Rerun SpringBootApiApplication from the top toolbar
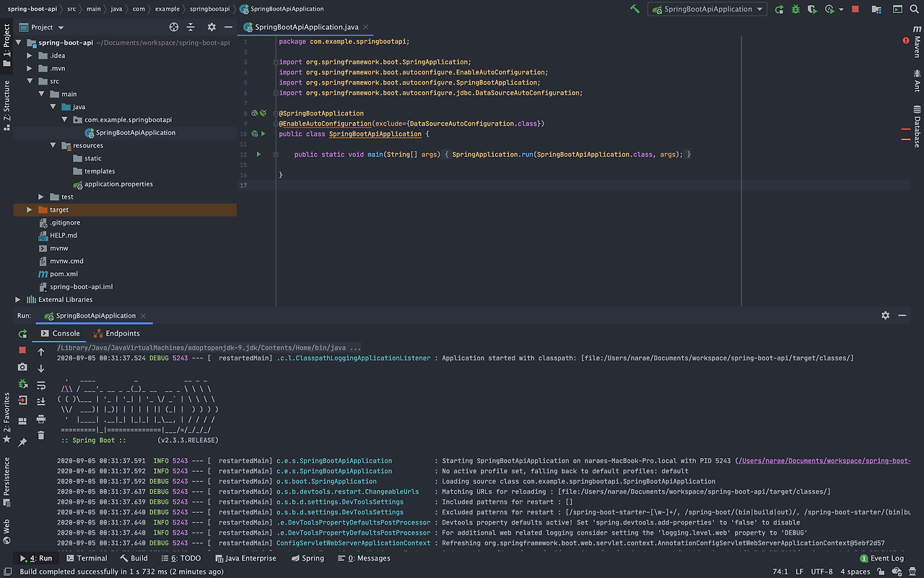Screen dimensions: 924x578 point(779,9)
